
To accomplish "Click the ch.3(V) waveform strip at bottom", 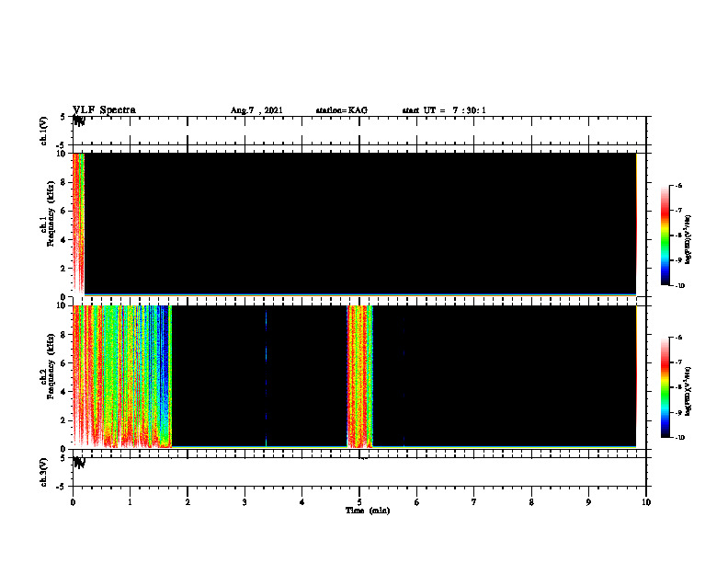I will click(359, 472).
